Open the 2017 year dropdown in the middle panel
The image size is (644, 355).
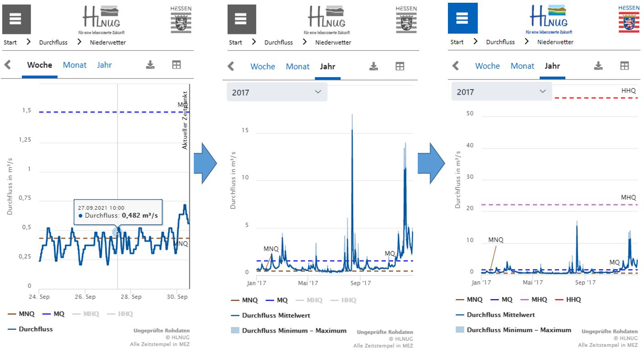(x=277, y=92)
